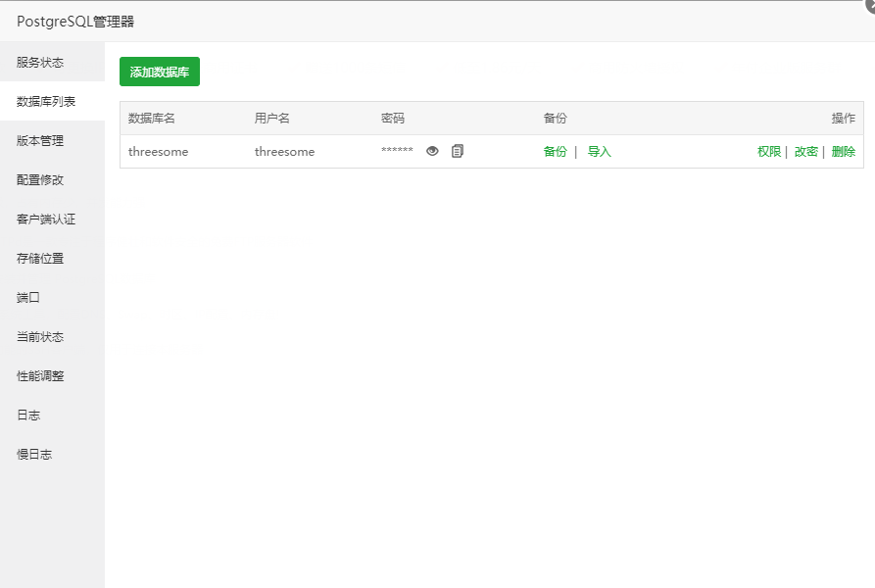Select the threesome database name cell

158,152
